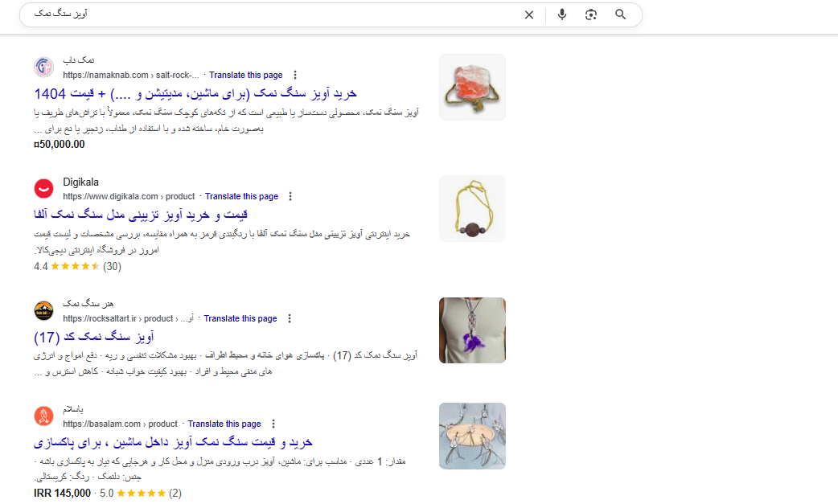Open the purple feather necklace thumbnail
838x504 pixels.
[x=472, y=330]
